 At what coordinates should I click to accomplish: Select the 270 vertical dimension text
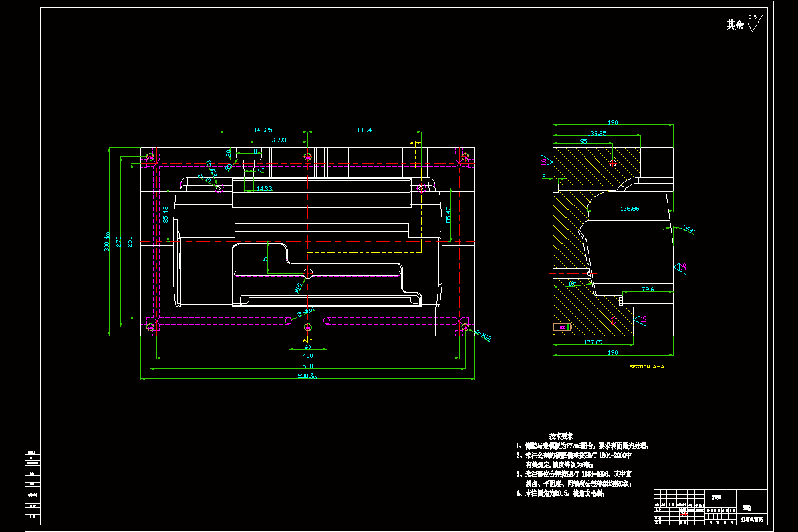point(119,240)
